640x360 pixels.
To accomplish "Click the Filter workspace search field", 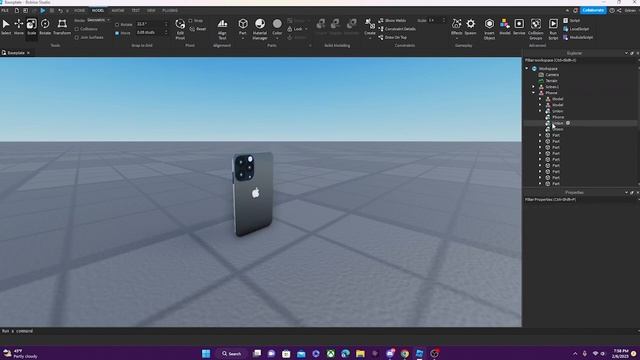I will (580, 60).
